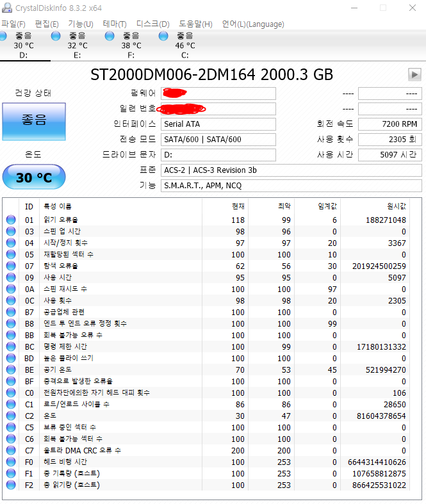The image size is (426, 504).
Task: Select the E: disk tab at 32 °C
Action: pyautogui.click(x=77, y=45)
